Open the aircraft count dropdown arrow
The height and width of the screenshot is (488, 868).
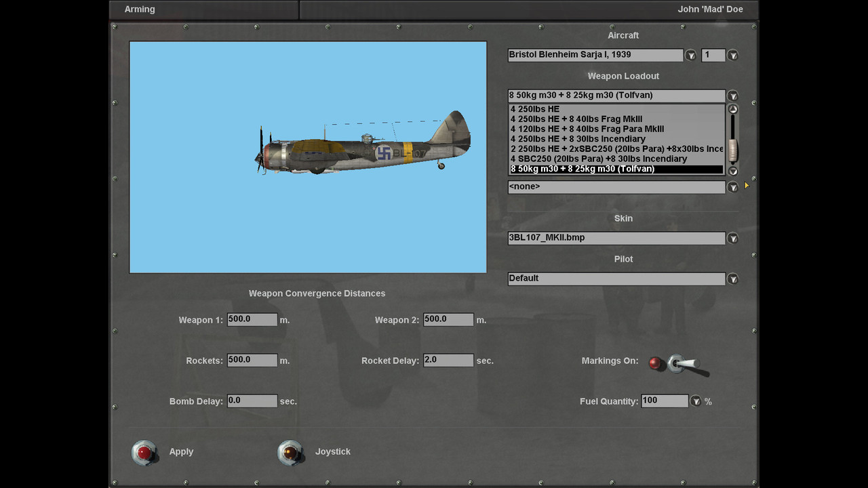click(x=733, y=56)
